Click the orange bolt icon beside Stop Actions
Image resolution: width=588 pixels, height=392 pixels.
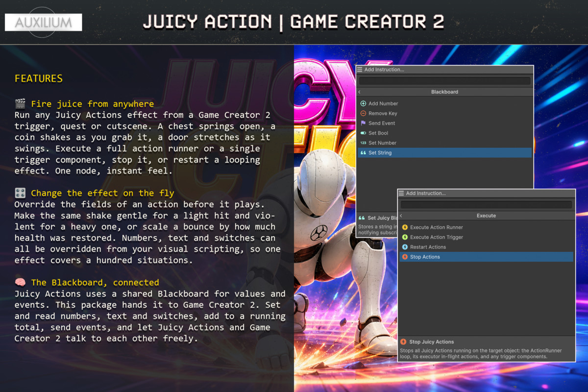pyautogui.click(x=405, y=257)
